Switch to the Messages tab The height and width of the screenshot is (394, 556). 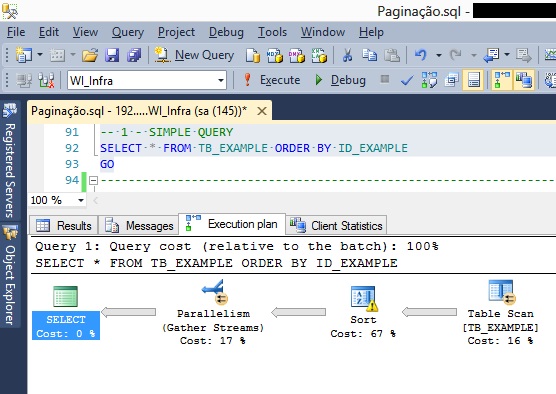(x=139, y=226)
